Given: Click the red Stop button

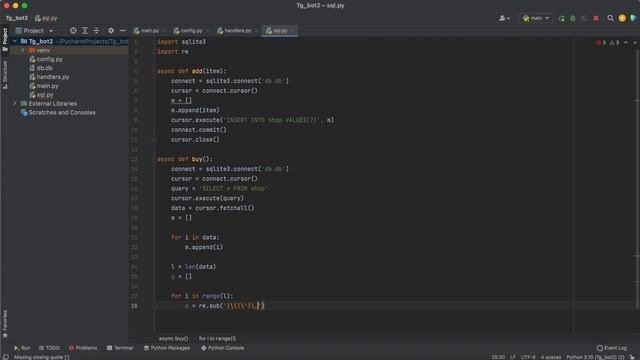Looking at the screenshot, I should coord(596,18).
